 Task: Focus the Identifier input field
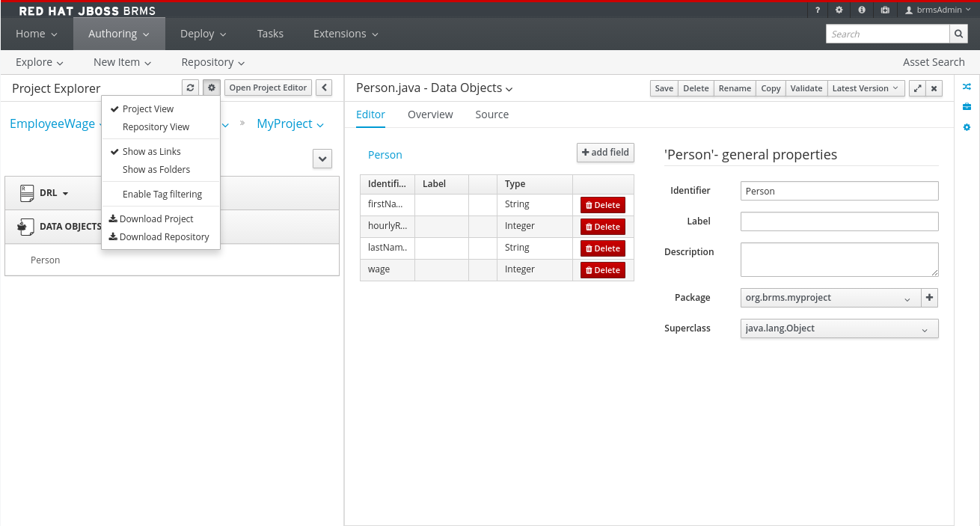click(839, 191)
